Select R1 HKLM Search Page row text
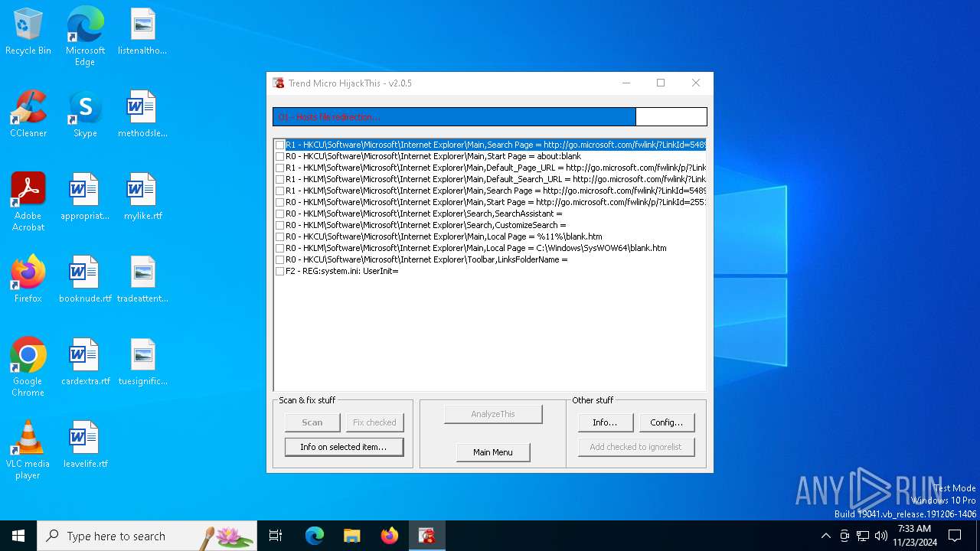Viewport: 980px width, 551px height. tap(496, 191)
